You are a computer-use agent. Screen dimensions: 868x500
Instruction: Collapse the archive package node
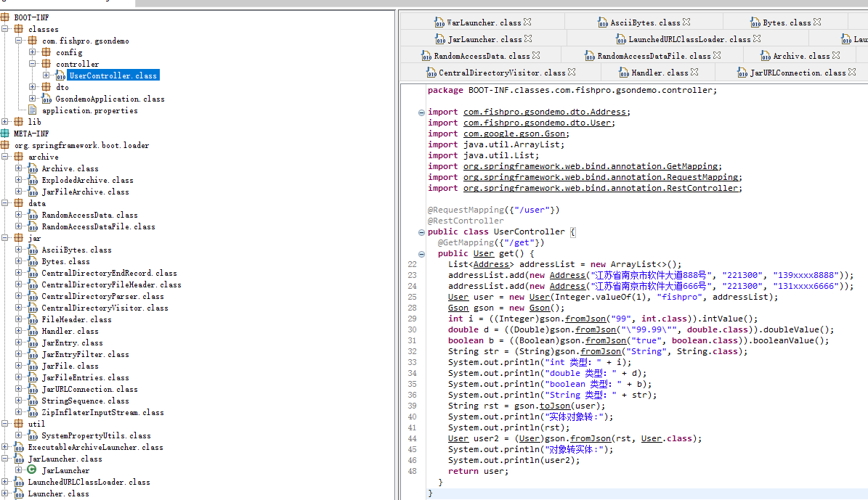pyautogui.click(x=5, y=157)
